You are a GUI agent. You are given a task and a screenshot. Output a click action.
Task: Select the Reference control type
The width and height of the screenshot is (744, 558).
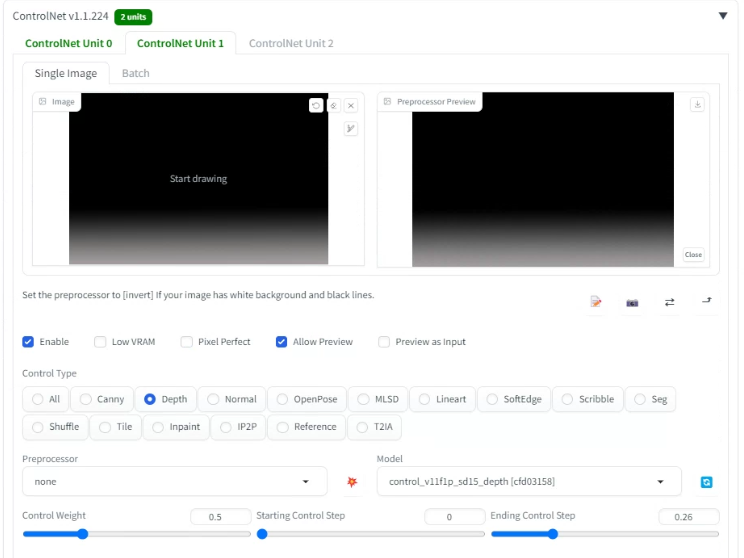point(307,427)
